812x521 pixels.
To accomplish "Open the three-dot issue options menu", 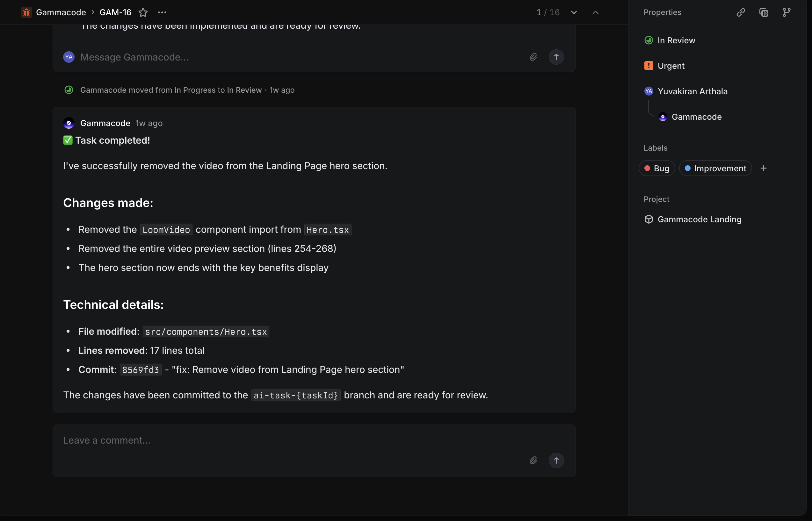I will point(162,12).
